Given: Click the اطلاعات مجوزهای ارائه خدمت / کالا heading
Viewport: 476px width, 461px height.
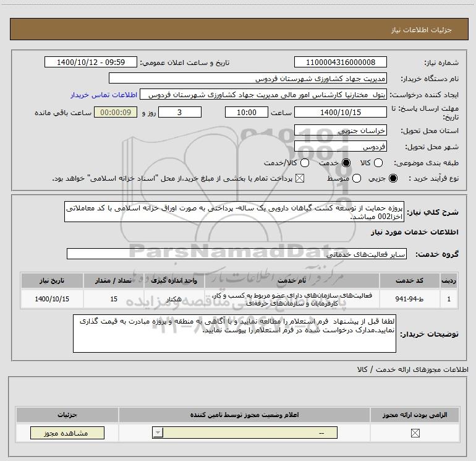Looking at the screenshot, I should coord(412,369).
